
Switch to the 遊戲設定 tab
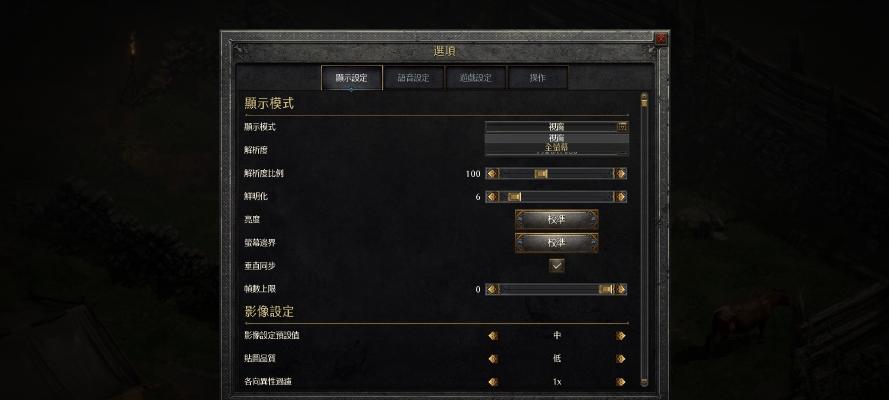pyautogui.click(x=476, y=78)
